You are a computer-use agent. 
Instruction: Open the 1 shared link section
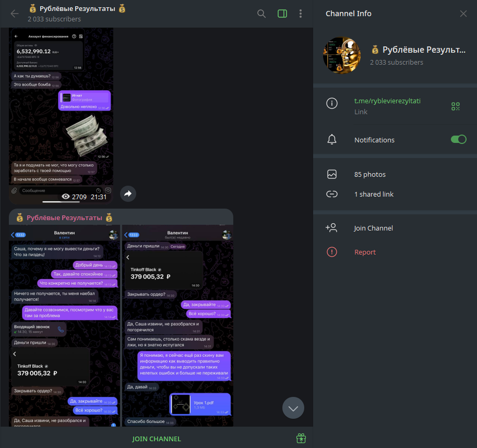[374, 194]
